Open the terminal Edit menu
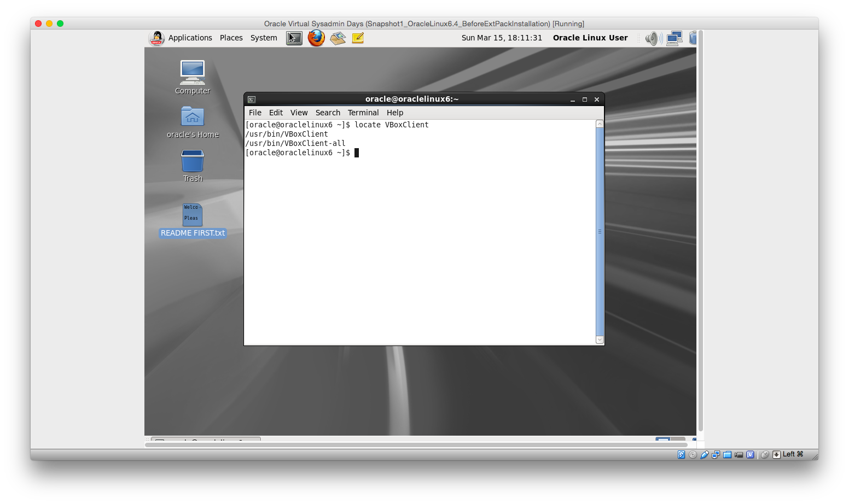The height and width of the screenshot is (504, 849). (x=276, y=113)
